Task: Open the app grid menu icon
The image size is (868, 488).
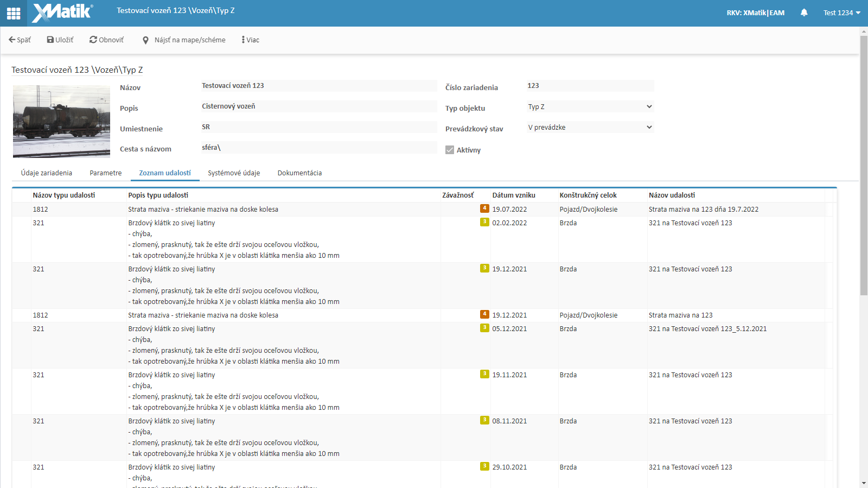Action: point(14,13)
